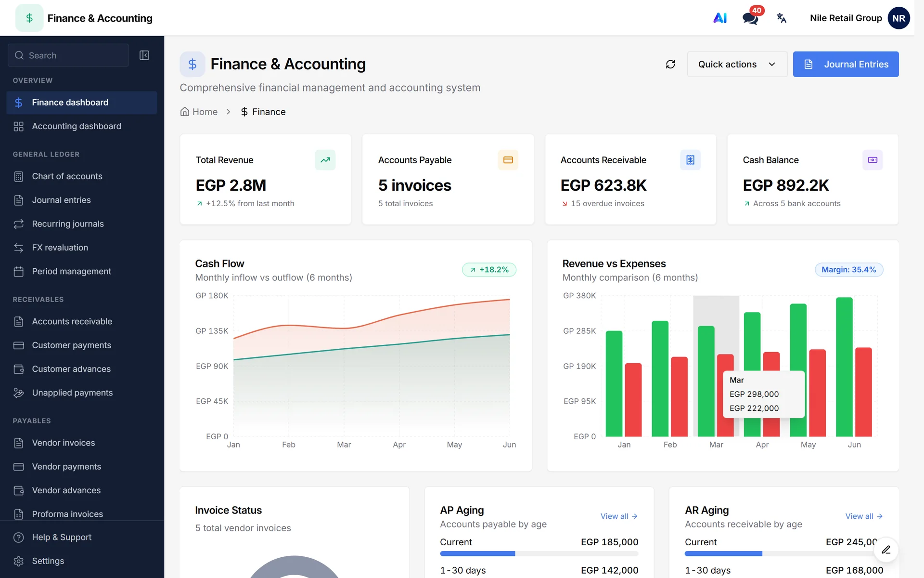Viewport: 924px width, 578px height.
Task: Open Journal Entries button
Action: [x=846, y=64]
